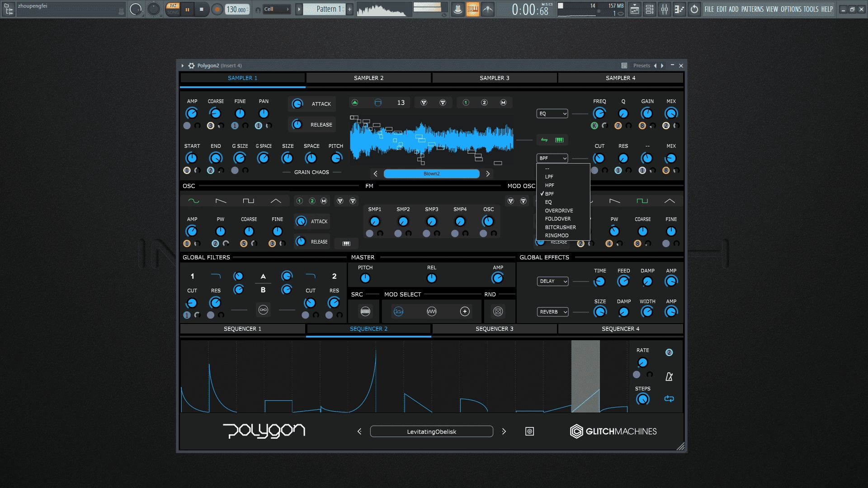Open the Cell snap dropdown
Viewport: 868px width, 488px height.
(x=276, y=9)
